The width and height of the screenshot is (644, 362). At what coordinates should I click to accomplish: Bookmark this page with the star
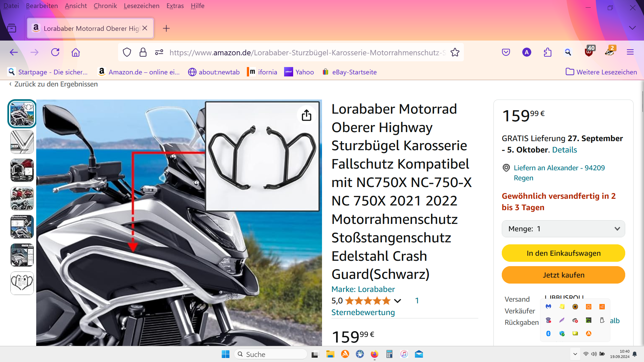point(455,52)
